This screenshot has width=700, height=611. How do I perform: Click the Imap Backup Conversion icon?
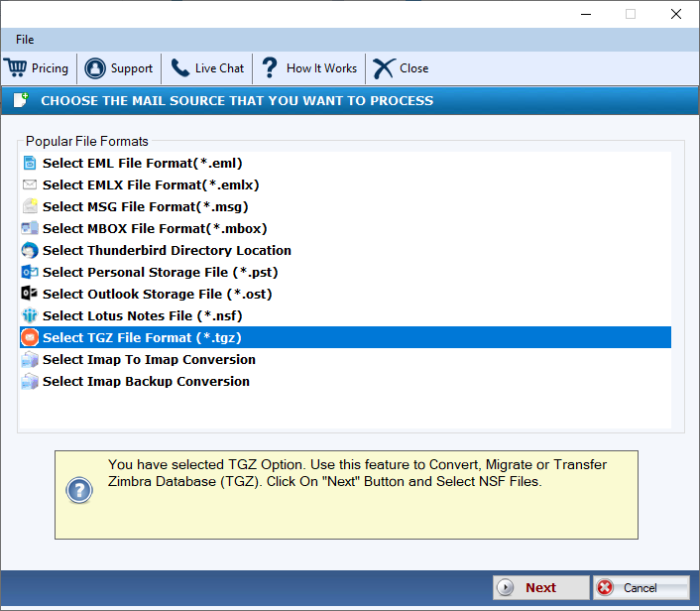click(30, 382)
